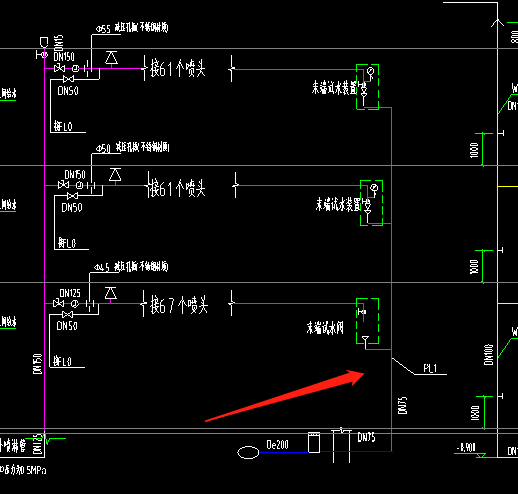Click the horizontal 'DN75' label near the blue pipe
This screenshot has height=494, width=518.
[x=366, y=437]
